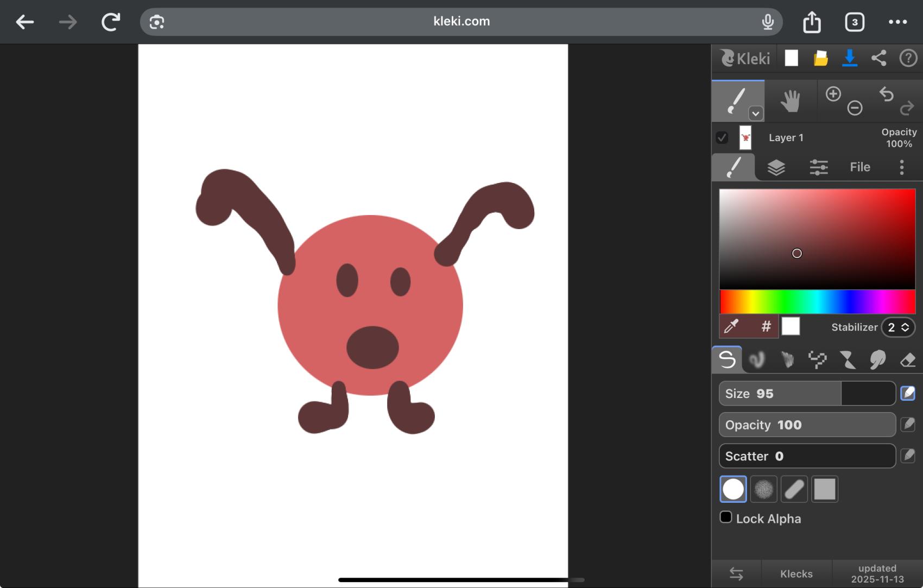The image size is (923, 588).
Task: Download the image with the blue arrow icon
Action: coord(850,58)
